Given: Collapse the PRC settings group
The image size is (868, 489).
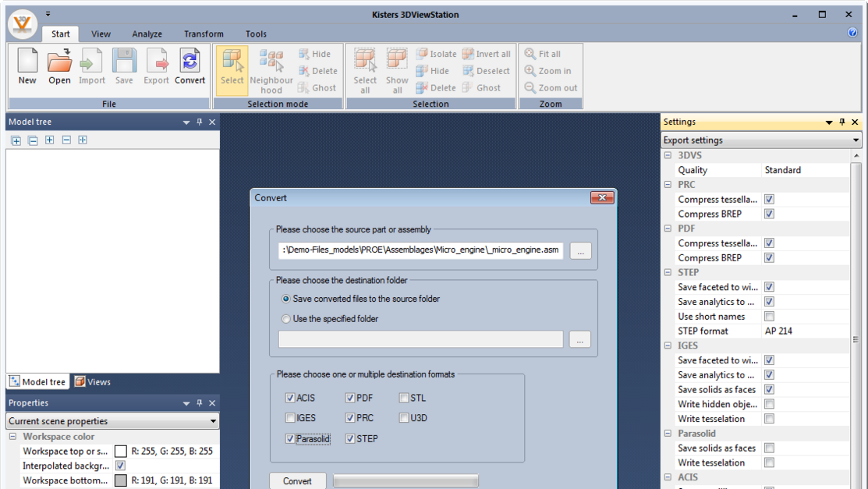Looking at the screenshot, I should coord(668,184).
